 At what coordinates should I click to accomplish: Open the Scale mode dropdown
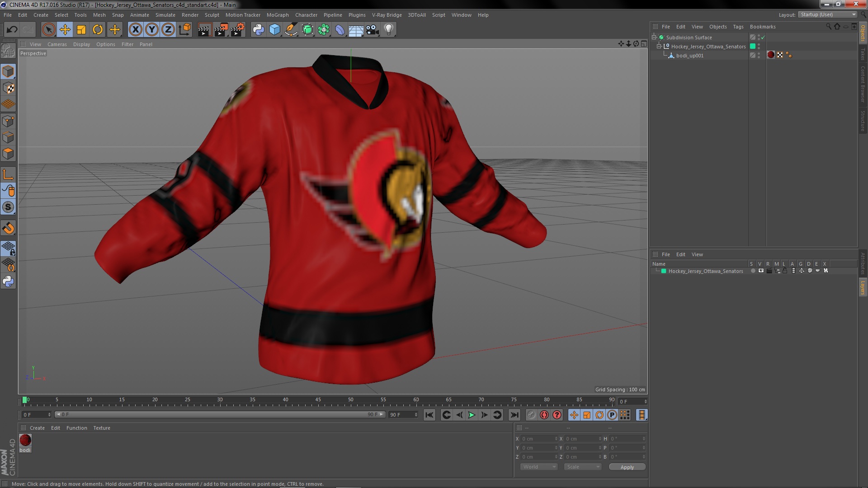point(583,467)
